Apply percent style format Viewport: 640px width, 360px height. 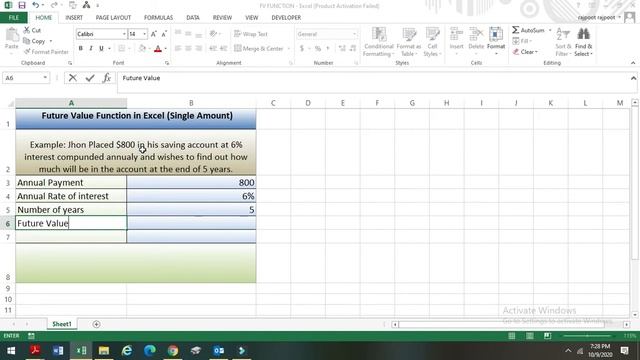(318, 49)
